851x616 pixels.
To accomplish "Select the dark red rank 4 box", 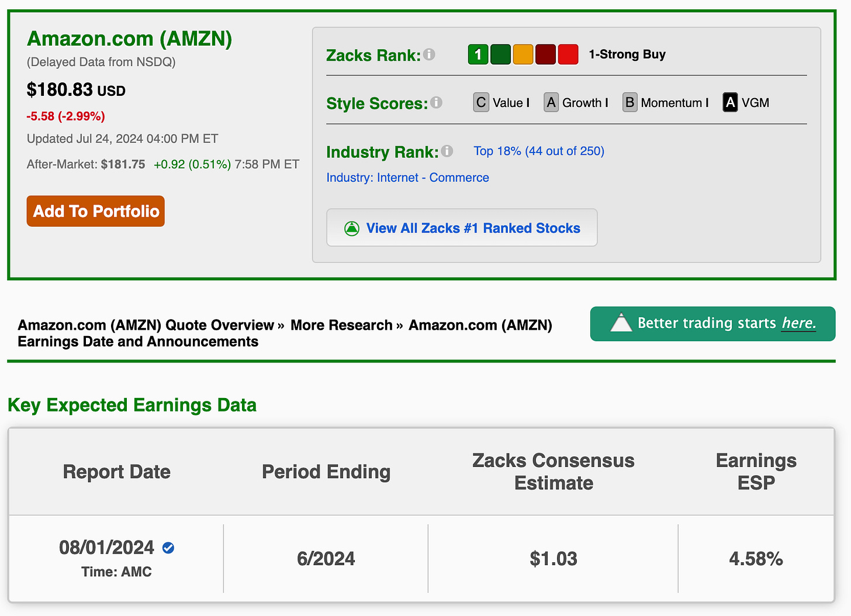I will [x=545, y=54].
